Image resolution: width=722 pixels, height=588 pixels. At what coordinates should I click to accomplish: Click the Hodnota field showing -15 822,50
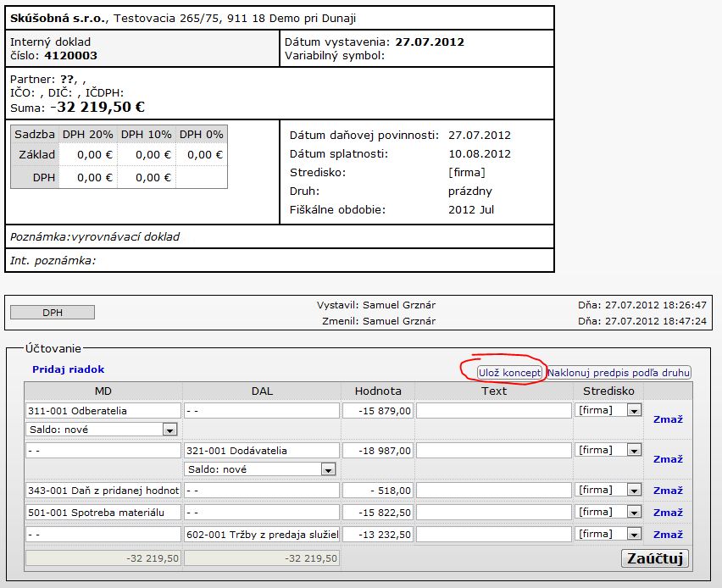(x=378, y=513)
